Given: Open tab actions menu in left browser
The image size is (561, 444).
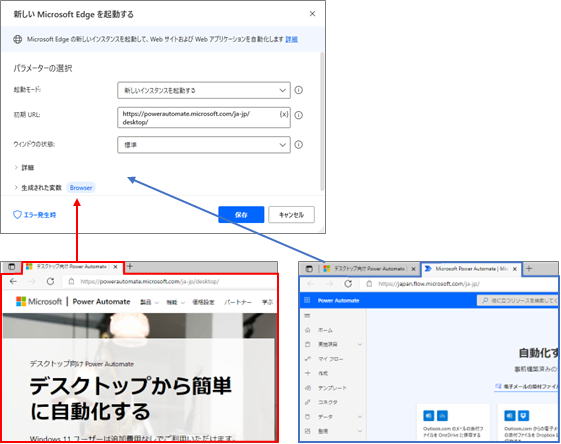Looking at the screenshot, I should click(11, 267).
